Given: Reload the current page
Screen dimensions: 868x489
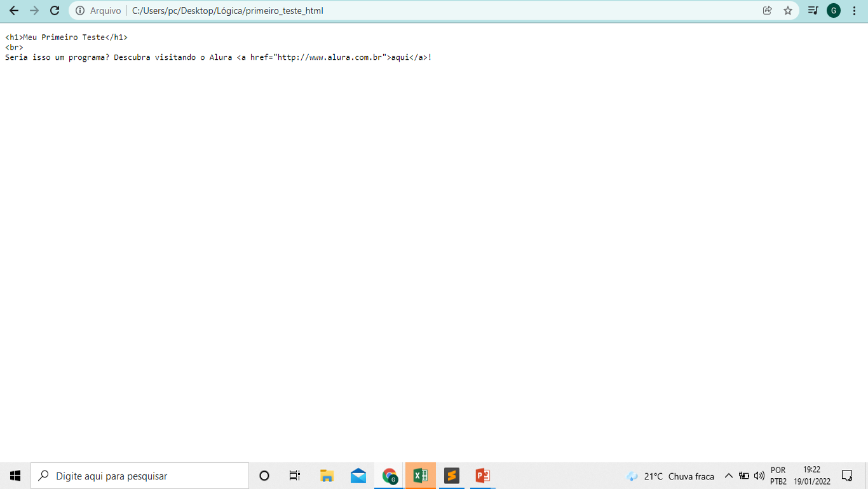Looking at the screenshot, I should [55, 11].
